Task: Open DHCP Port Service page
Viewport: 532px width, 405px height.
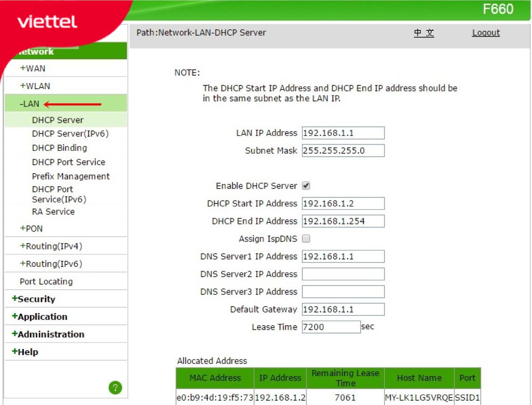Action: [69, 162]
